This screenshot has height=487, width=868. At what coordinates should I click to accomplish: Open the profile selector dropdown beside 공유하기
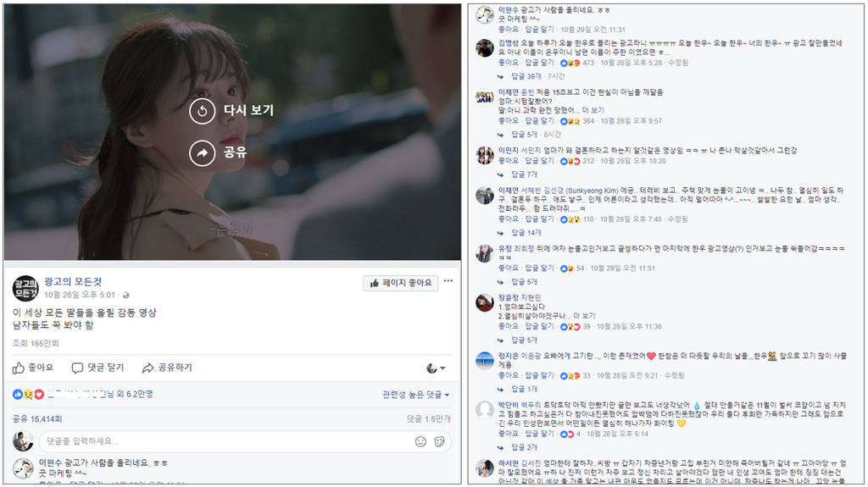[x=436, y=368]
